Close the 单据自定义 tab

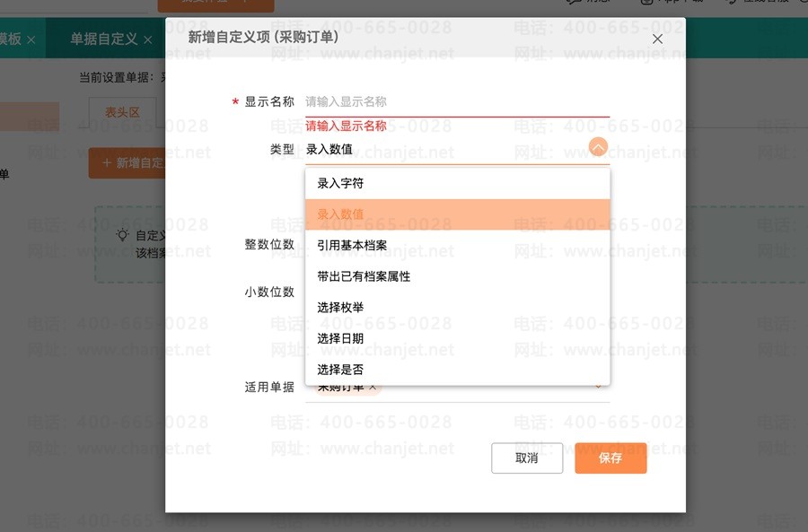click(x=148, y=39)
